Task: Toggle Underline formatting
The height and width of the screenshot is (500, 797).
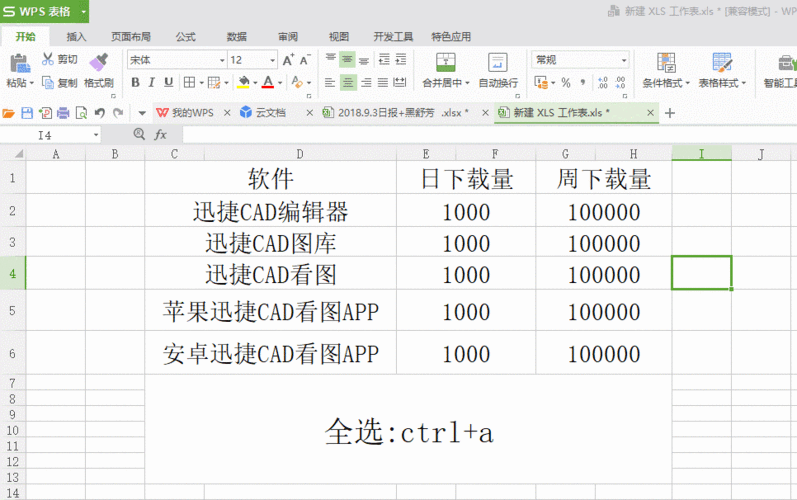Action: coord(169,82)
